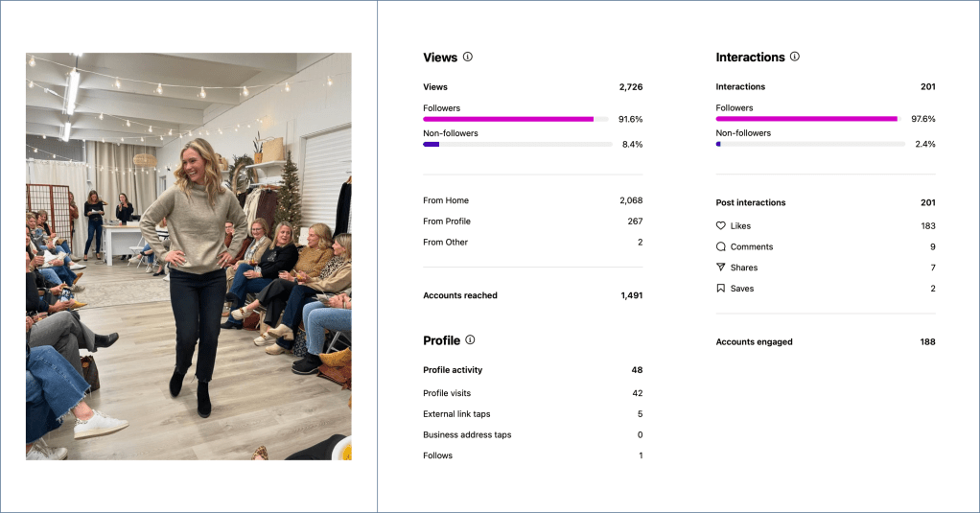Click the From Profile row label

tap(447, 222)
